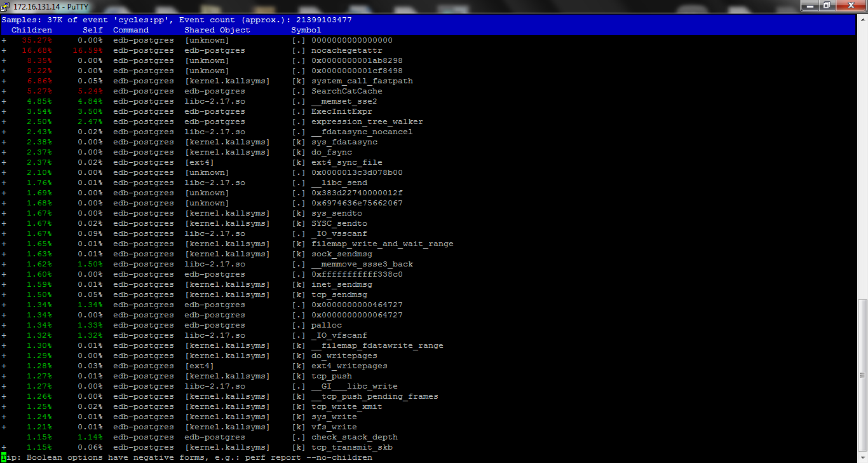Expand the ext4_sync_file call chain
868x463 pixels.
point(4,162)
